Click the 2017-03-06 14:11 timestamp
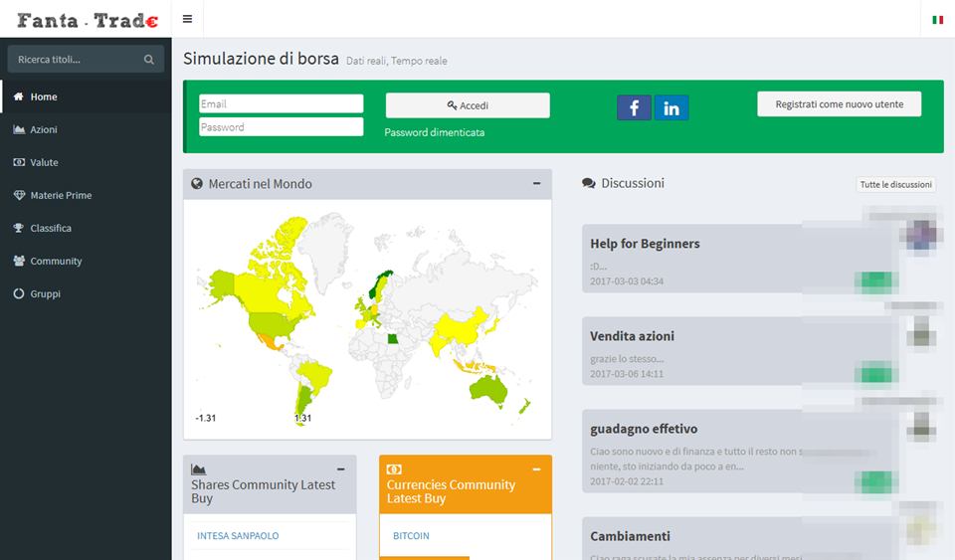This screenshot has height=560, width=955. point(627,374)
